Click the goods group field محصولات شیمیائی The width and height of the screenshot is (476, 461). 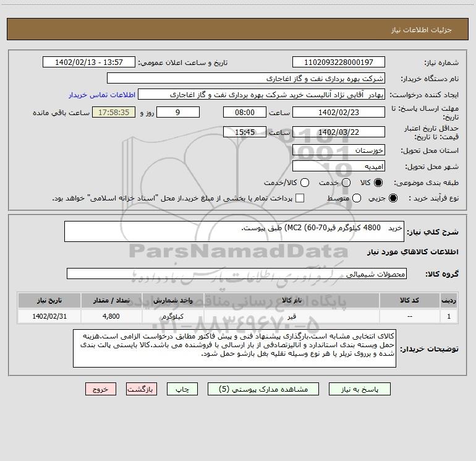pyautogui.click(x=237, y=274)
